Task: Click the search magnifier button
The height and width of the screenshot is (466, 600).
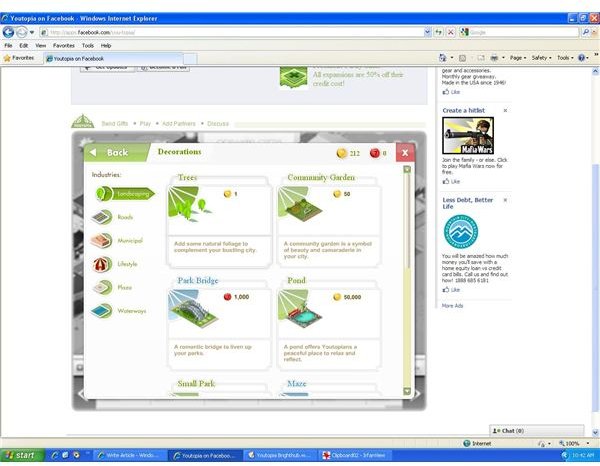Action: 586,33
